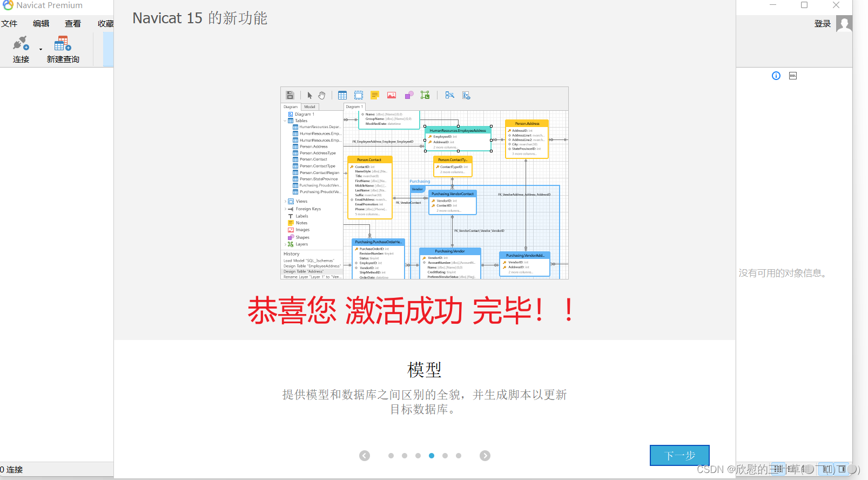
Task: Open the 收藏 (Favorites) menu
Action: point(105,23)
